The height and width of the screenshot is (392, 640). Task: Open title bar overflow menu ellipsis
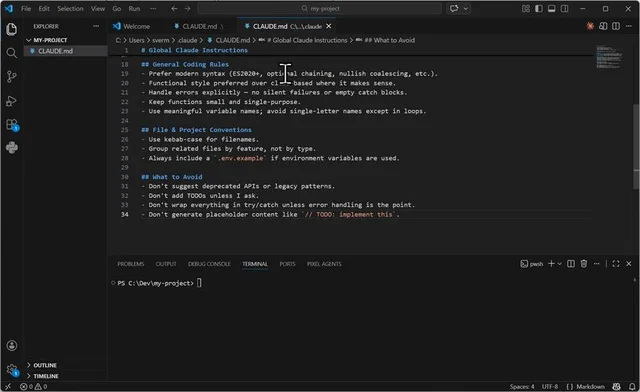click(153, 9)
